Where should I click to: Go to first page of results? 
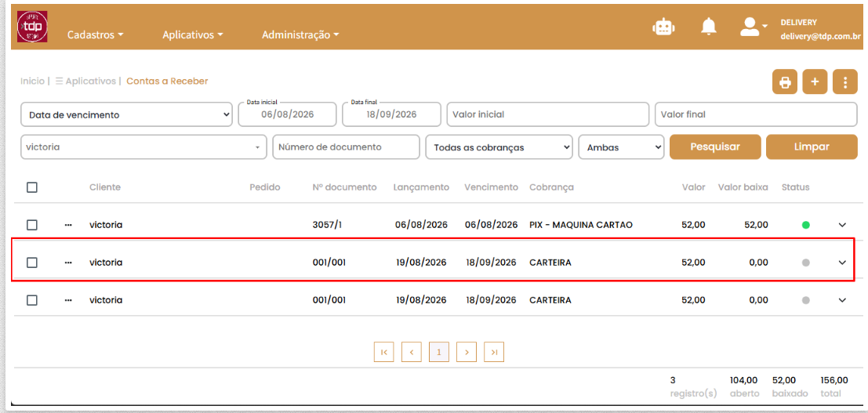coord(383,352)
